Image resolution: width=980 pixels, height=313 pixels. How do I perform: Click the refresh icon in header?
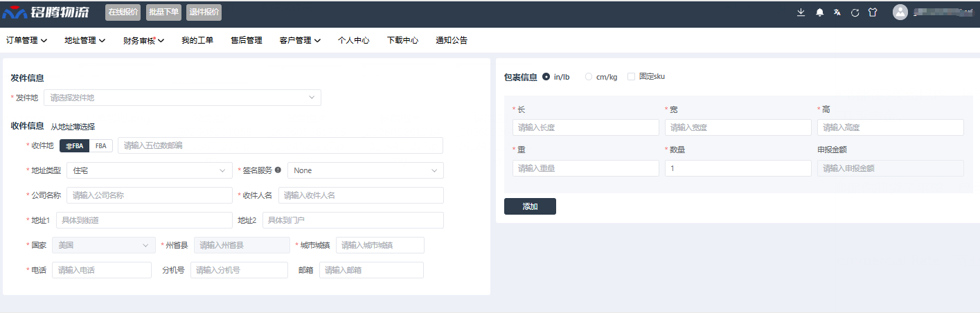point(855,12)
